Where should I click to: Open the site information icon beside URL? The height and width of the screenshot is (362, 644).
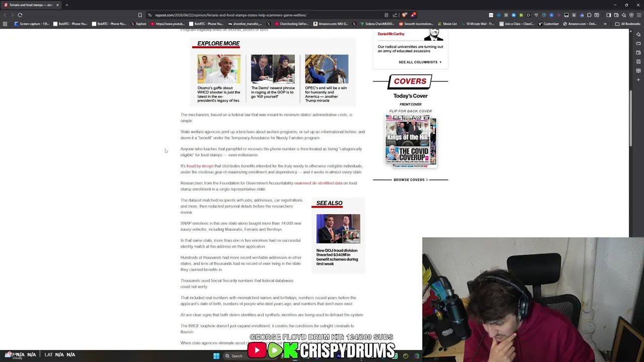(x=150, y=15)
